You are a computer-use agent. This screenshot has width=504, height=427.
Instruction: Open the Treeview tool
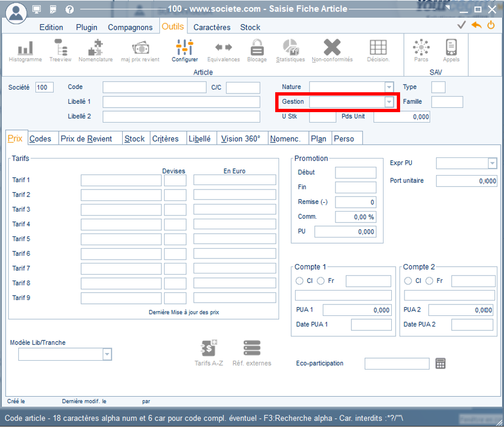[x=60, y=51]
